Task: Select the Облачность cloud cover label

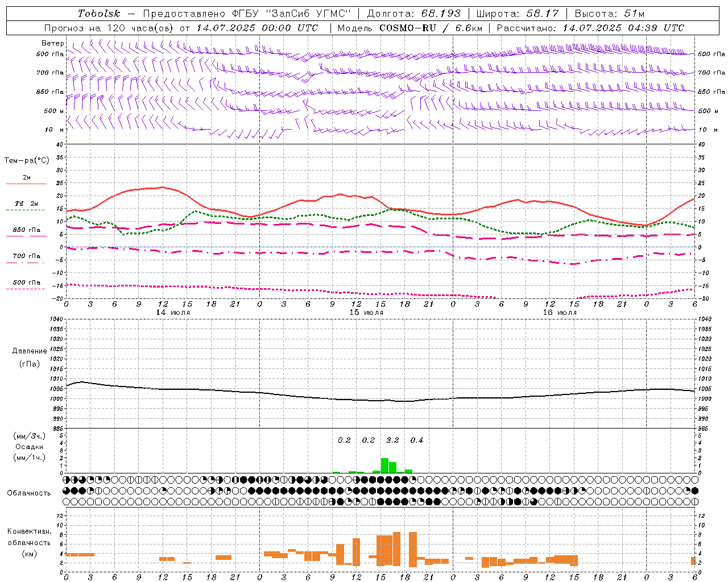Action: coord(29,493)
